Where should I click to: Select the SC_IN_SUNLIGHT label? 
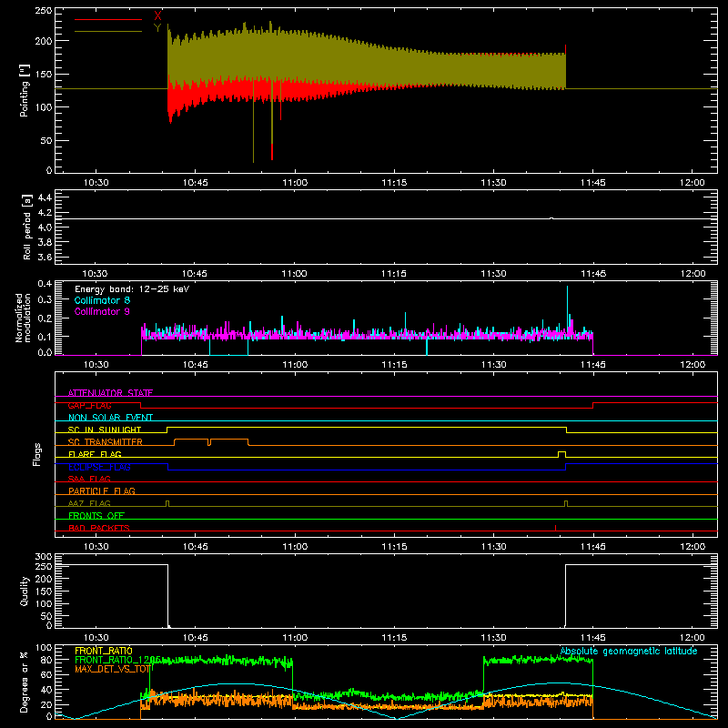(105, 430)
